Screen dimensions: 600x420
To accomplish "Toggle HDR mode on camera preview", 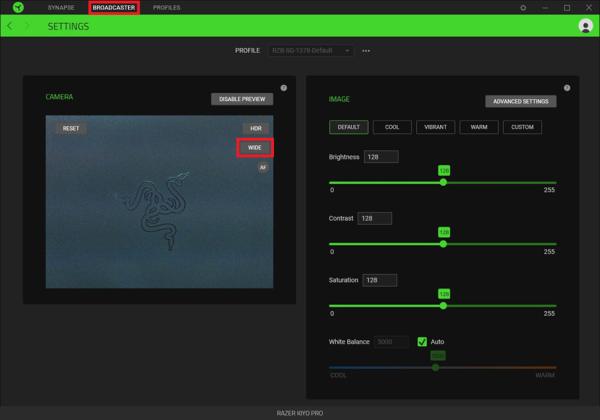I will [x=256, y=128].
